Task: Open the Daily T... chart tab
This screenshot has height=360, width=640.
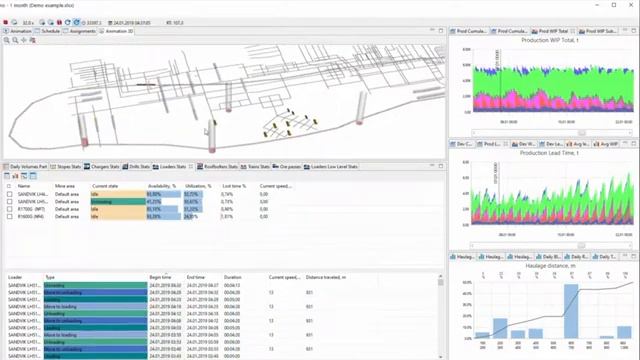Action: [604, 257]
